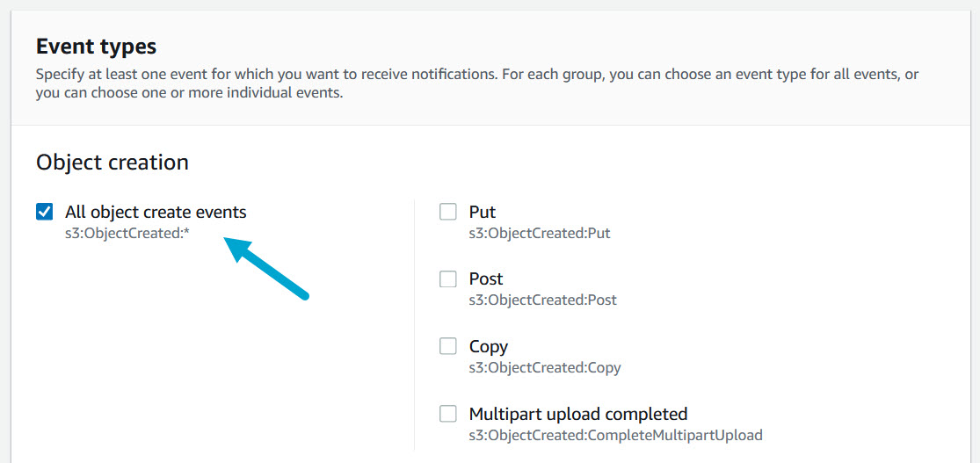Click the 'Post' label text
Screen dimensions: 980x463
(486, 279)
